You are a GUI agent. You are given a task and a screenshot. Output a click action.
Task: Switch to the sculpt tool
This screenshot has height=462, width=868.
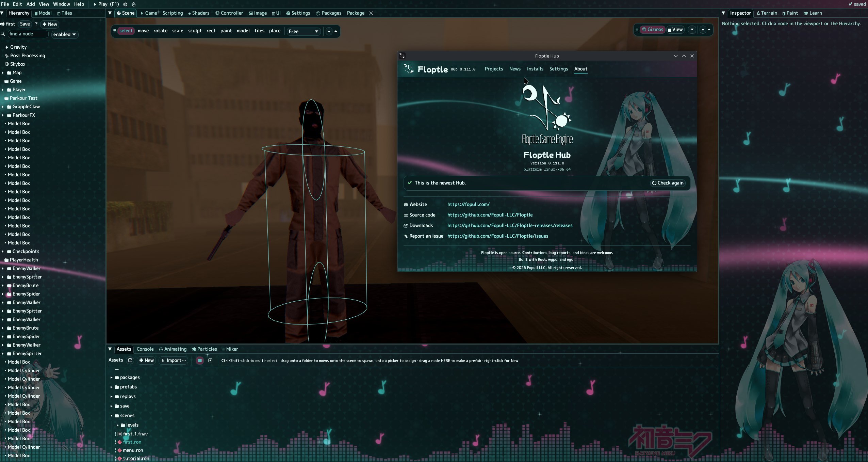coord(195,31)
